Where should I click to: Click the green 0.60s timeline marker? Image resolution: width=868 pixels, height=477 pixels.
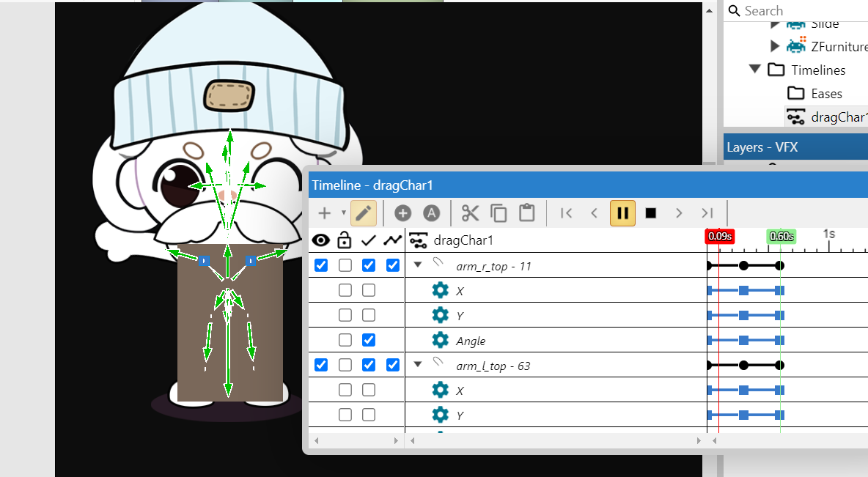tap(781, 236)
